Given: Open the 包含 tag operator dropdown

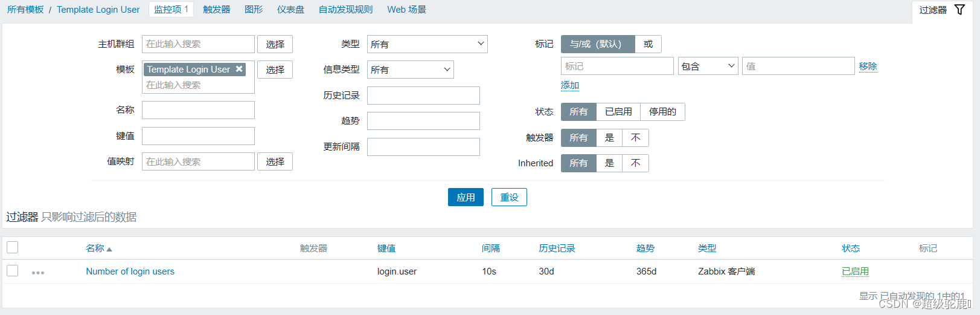Looking at the screenshot, I should coord(708,66).
